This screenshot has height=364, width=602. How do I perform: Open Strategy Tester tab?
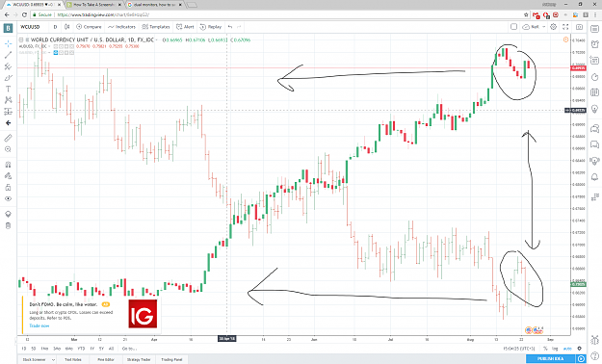coord(138,359)
